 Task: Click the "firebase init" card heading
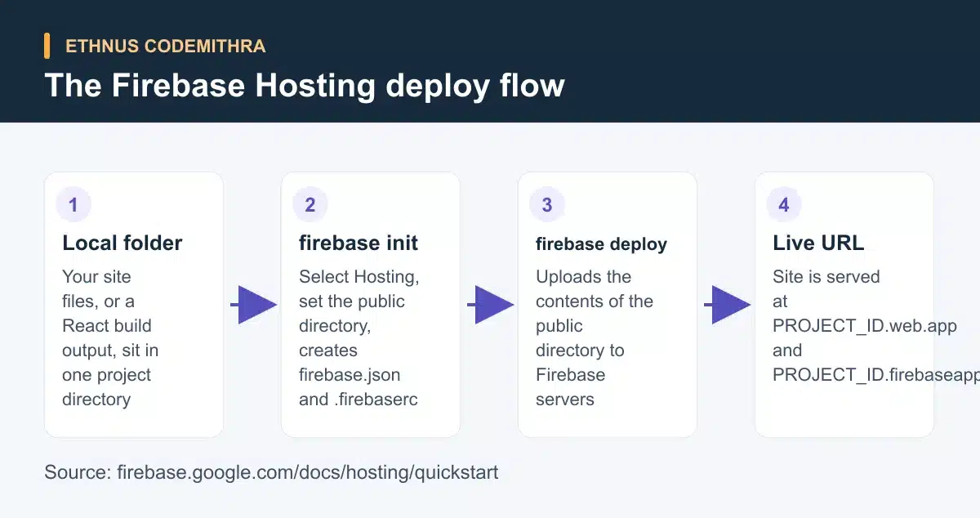[359, 243]
